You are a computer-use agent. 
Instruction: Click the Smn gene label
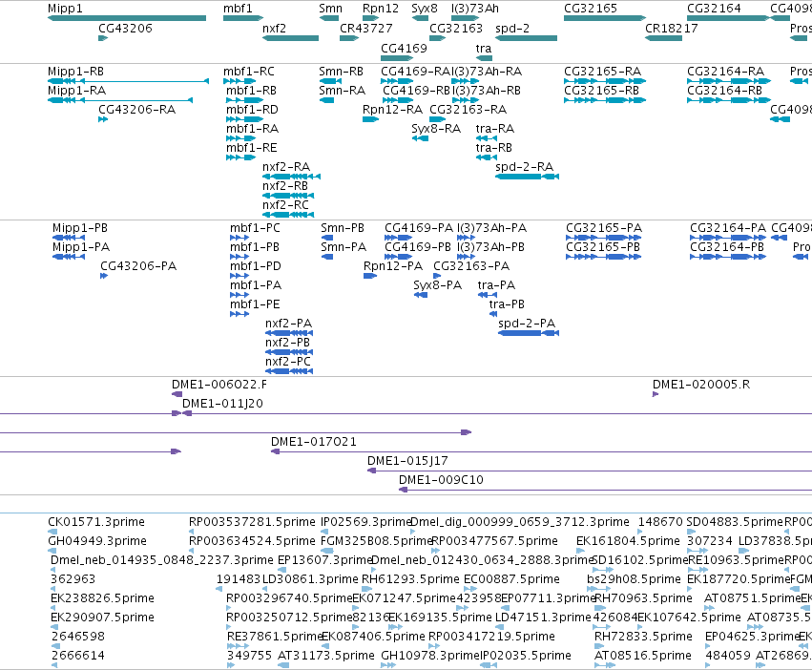click(x=330, y=9)
